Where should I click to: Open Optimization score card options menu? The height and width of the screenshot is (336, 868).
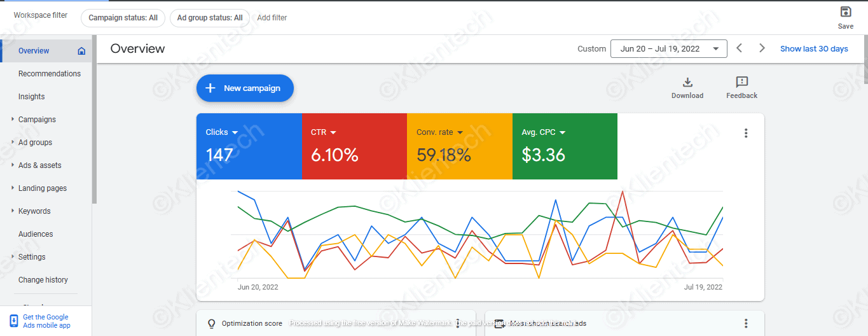[457, 323]
